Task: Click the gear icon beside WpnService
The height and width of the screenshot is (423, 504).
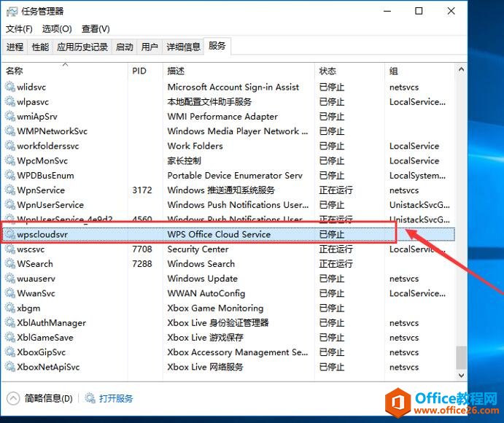Action: tap(10, 190)
